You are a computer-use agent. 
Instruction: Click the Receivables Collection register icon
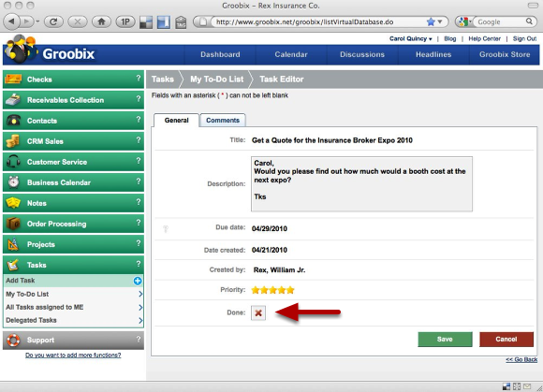pos(13,100)
